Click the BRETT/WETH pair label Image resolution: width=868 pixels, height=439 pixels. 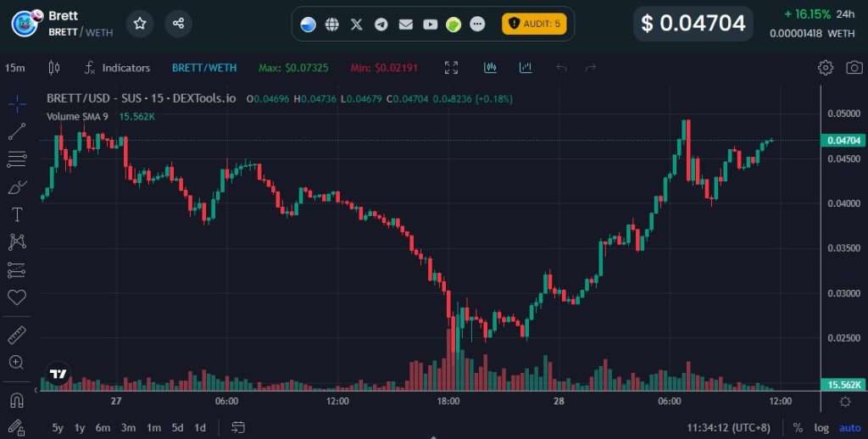(x=203, y=68)
